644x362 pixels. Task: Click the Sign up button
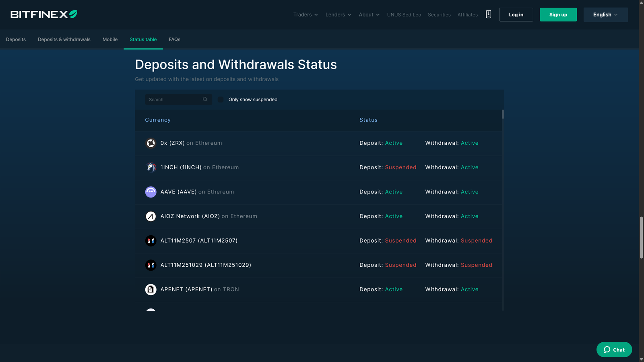coord(558,14)
